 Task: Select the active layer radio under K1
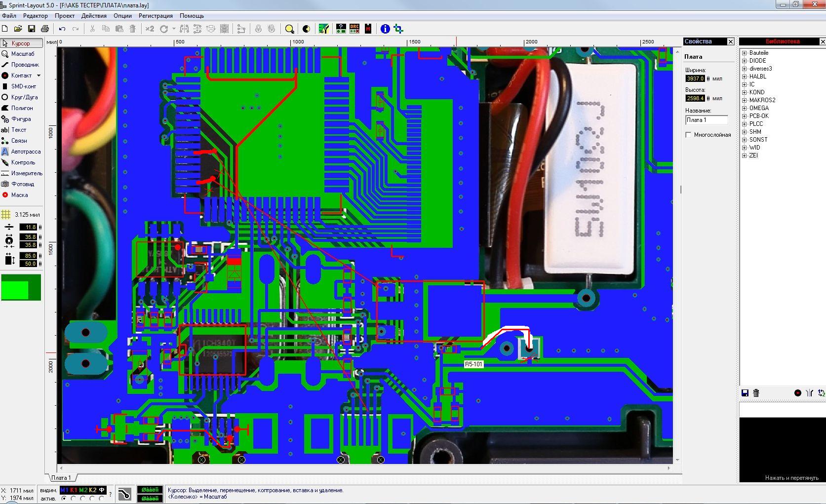(x=73, y=499)
